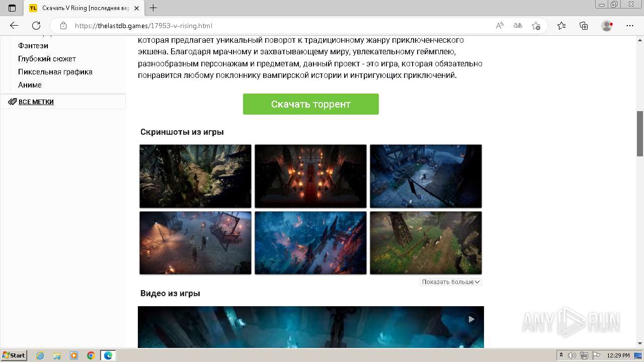
Task: Open the Windows Start menu
Action: (x=14, y=355)
